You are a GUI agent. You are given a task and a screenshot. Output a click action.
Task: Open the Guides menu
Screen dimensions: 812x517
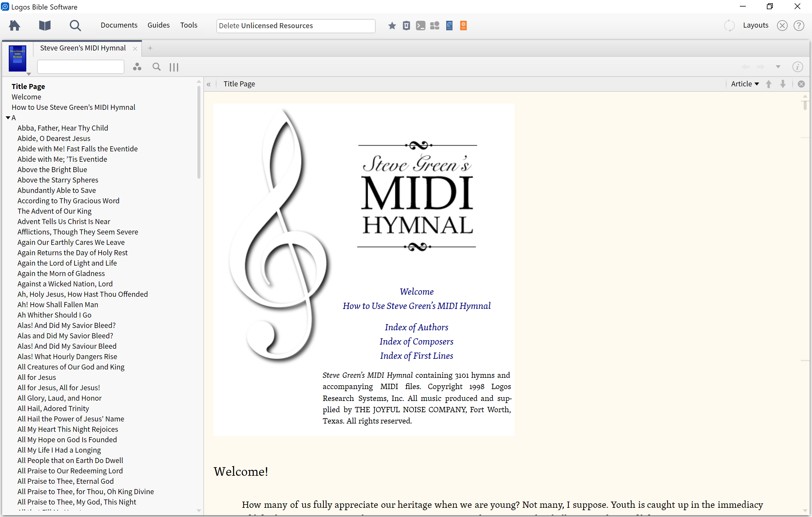click(159, 25)
